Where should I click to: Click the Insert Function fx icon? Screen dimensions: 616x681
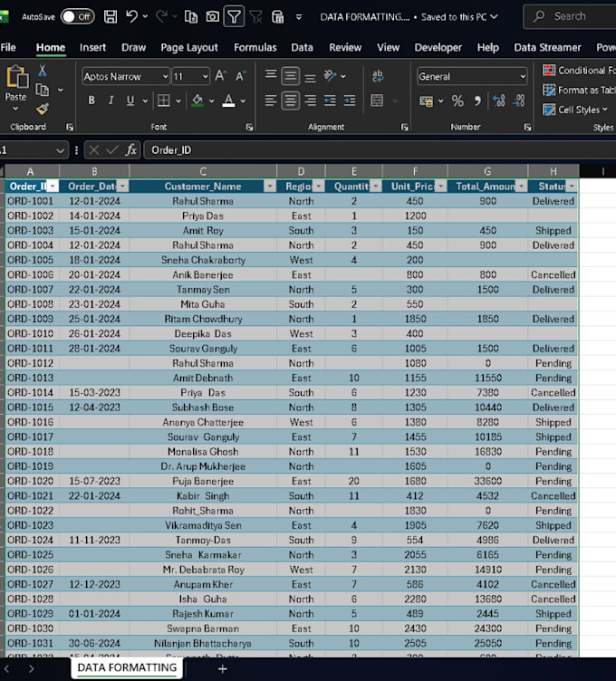pos(131,150)
